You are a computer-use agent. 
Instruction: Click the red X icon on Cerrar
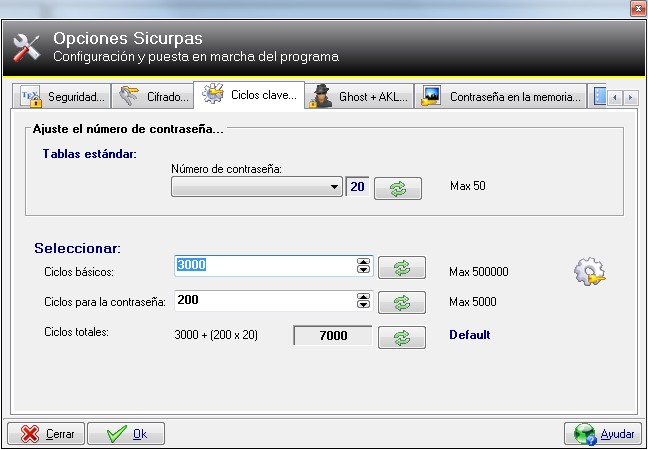pos(30,434)
